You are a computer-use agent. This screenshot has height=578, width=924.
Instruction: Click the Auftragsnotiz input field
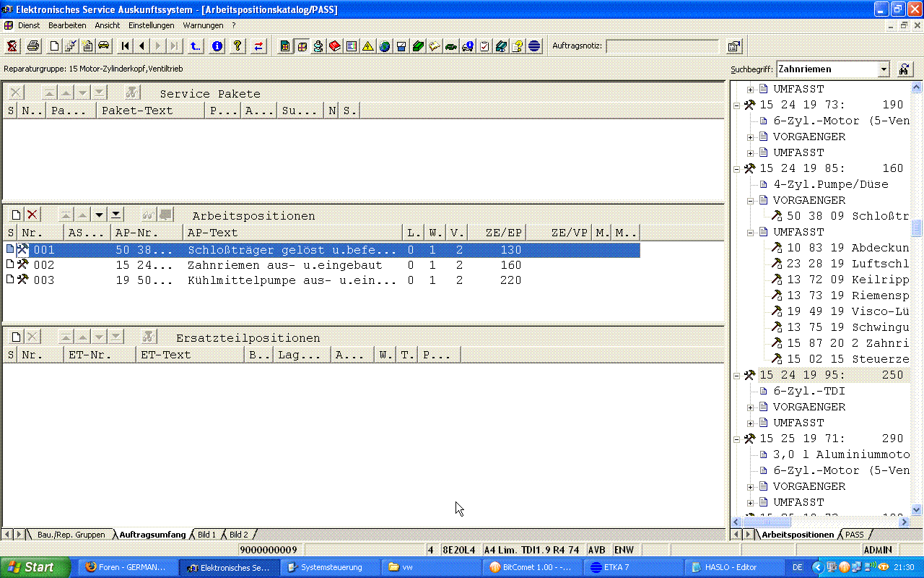pos(662,46)
